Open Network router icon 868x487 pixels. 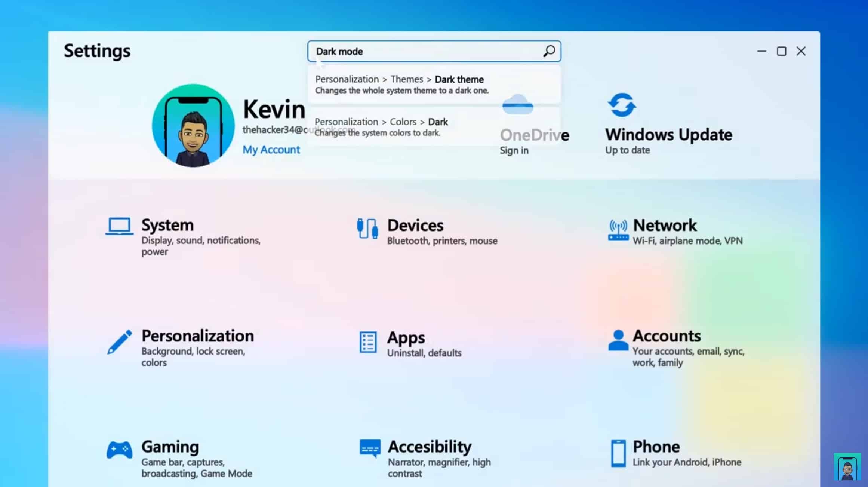point(618,230)
